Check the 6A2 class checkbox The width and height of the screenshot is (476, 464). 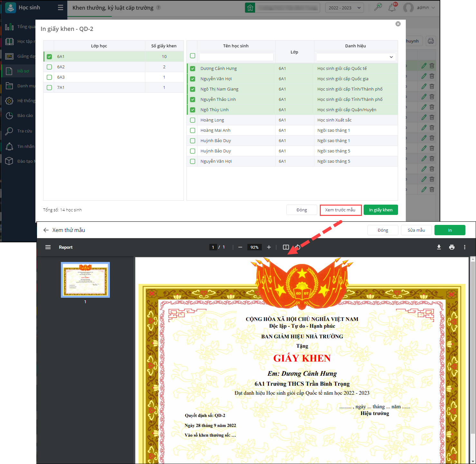49,67
